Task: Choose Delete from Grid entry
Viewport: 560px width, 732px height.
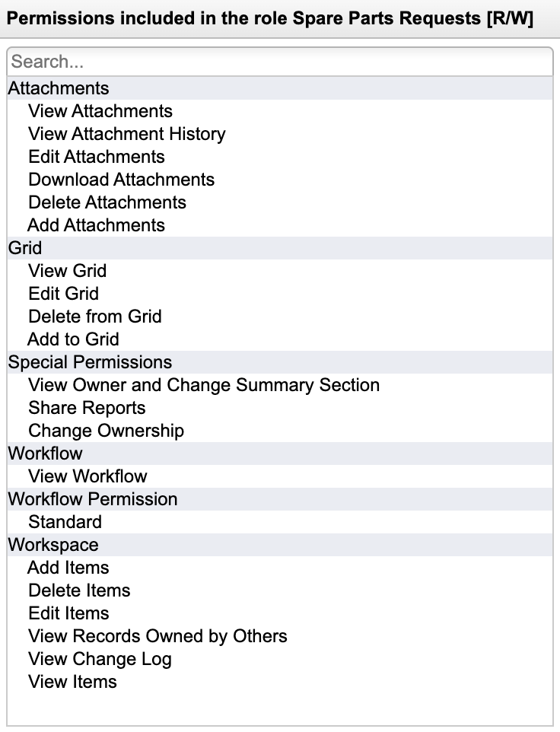Action: (95, 317)
